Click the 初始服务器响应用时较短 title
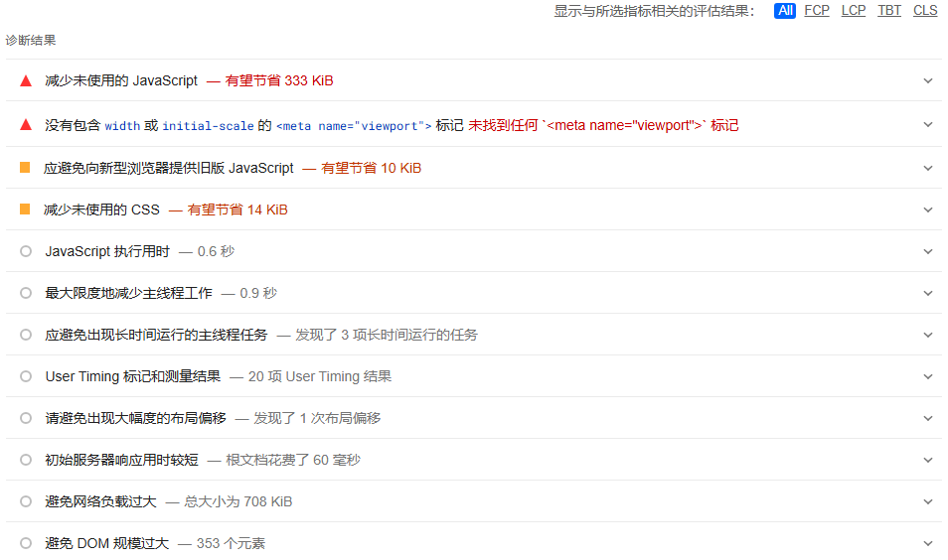This screenshot has height=560, width=948. pos(121,460)
